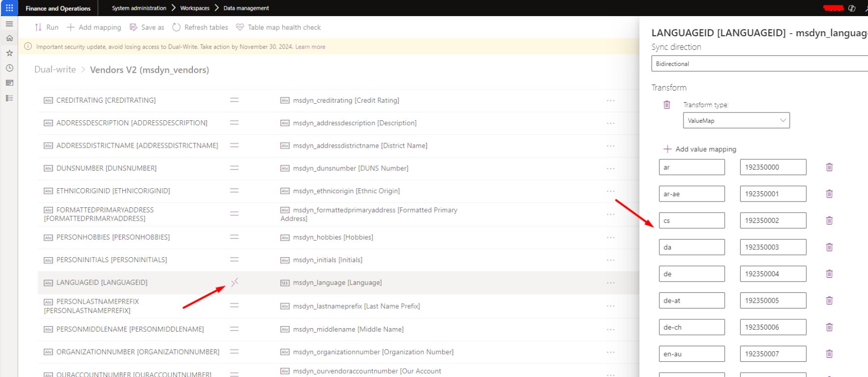Screen dimensions: 868x377
Task: Open the app launcher waffle icon
Action: (9, 8)
